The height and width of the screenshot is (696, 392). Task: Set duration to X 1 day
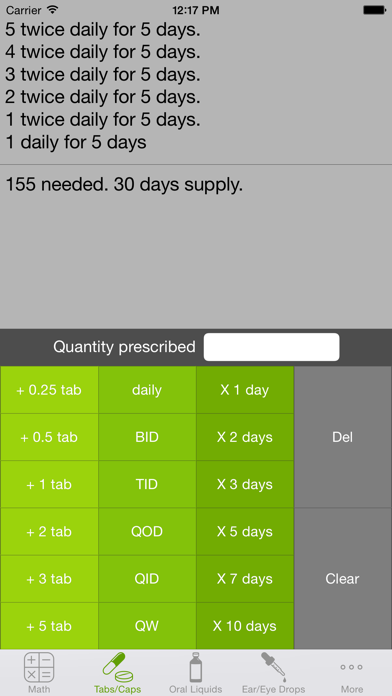pos(245,390)
